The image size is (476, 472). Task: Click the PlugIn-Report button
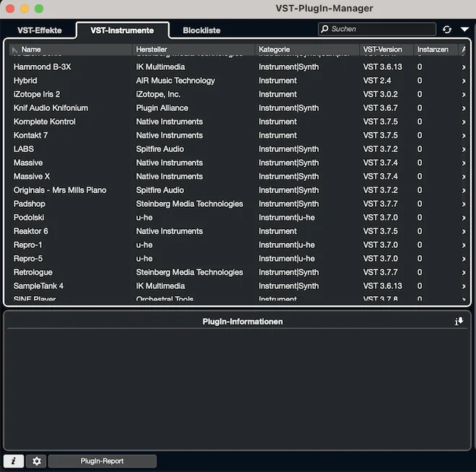click(102, 461)
